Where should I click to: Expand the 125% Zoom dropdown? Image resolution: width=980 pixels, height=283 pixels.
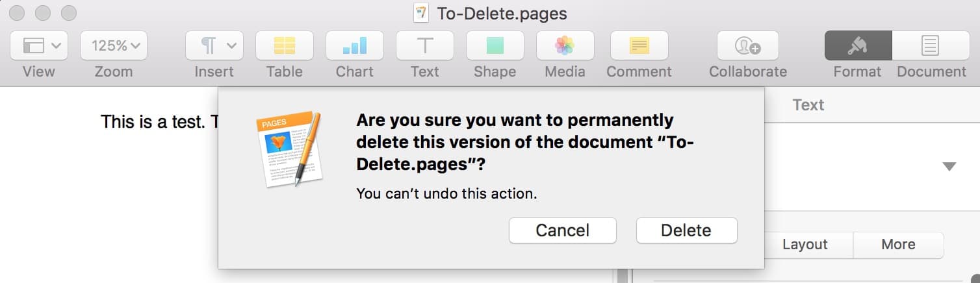click(114, 45)
